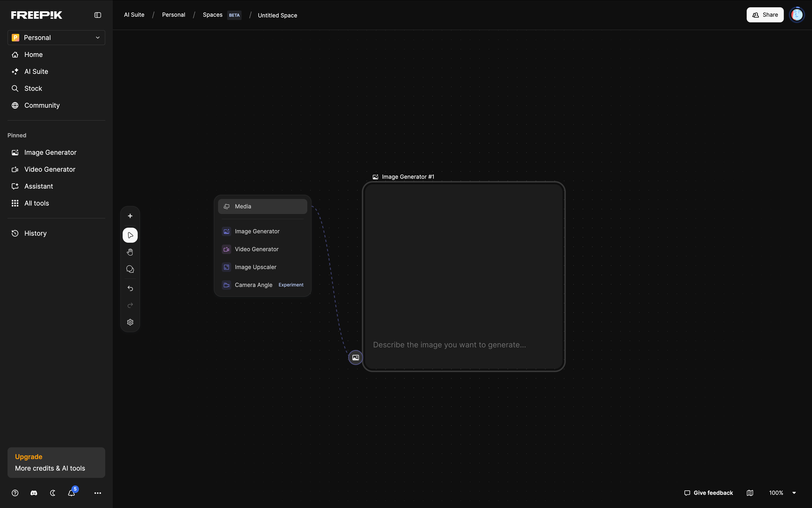The width and height of the screenshot is (812, 508).
Task: Choose Image Upscaler from node menu
Action: click(255, 267)
